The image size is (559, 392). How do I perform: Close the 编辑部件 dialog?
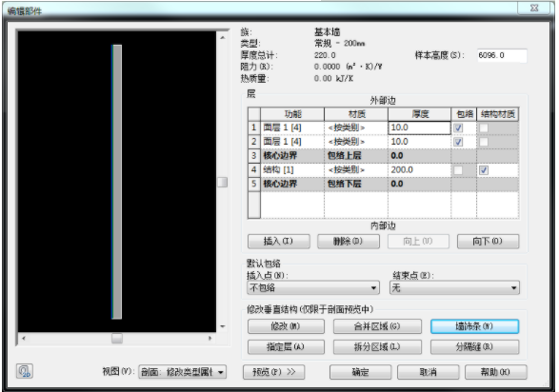[x=534, y=8]
